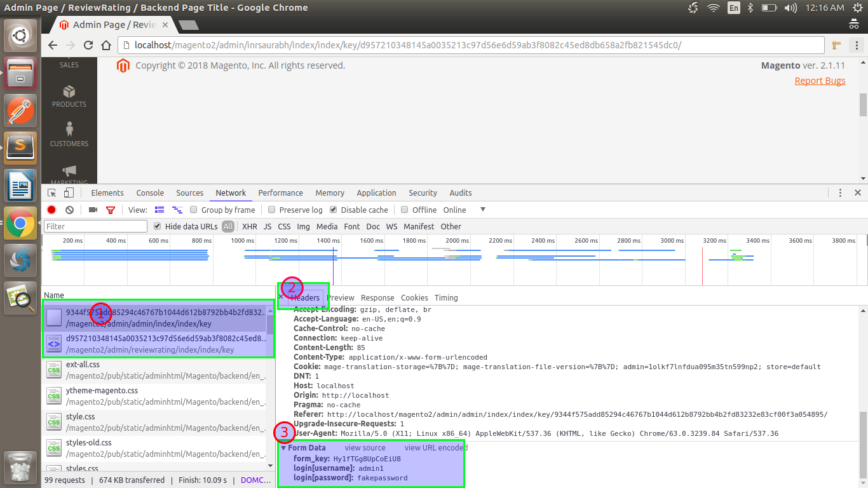Click the red record network log button
Viewport: 868px width, 488px height.
point(51,210)
